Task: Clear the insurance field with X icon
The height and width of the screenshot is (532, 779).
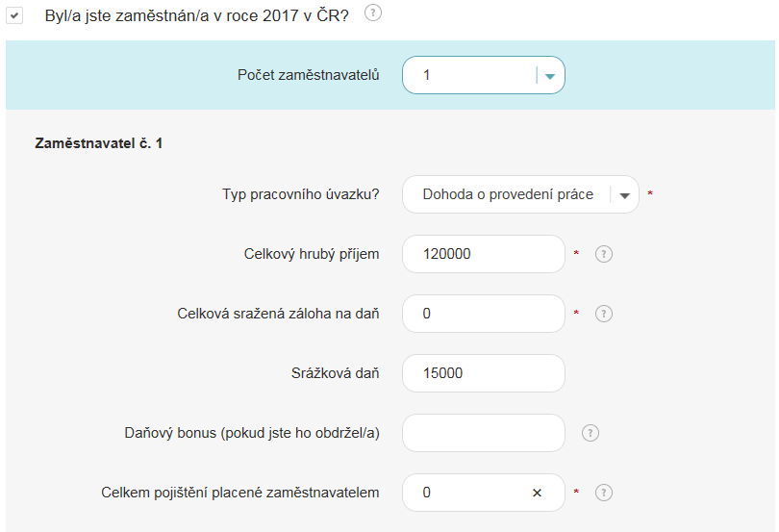Action: point(537,493)
